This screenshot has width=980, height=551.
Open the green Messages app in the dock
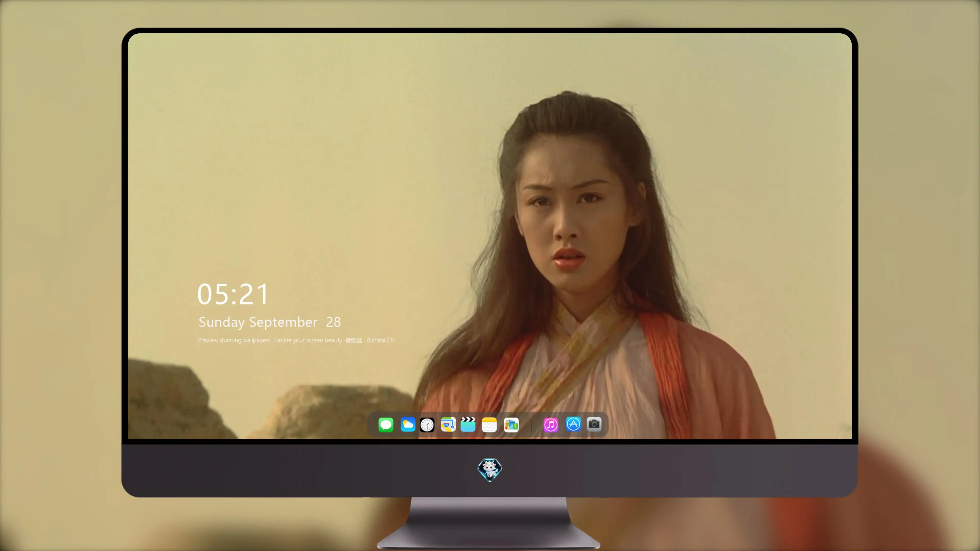click(386, 425)
